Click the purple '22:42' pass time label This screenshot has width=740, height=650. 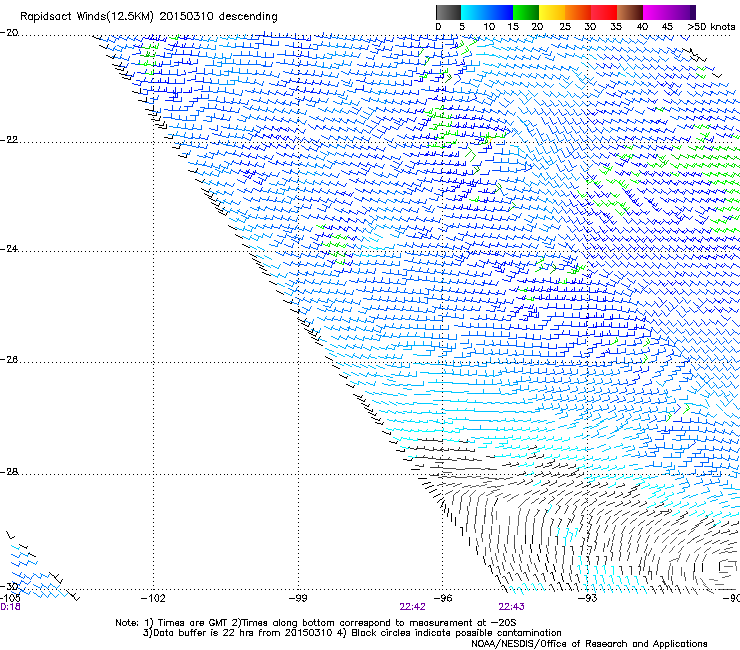click(x=412, y=607)
